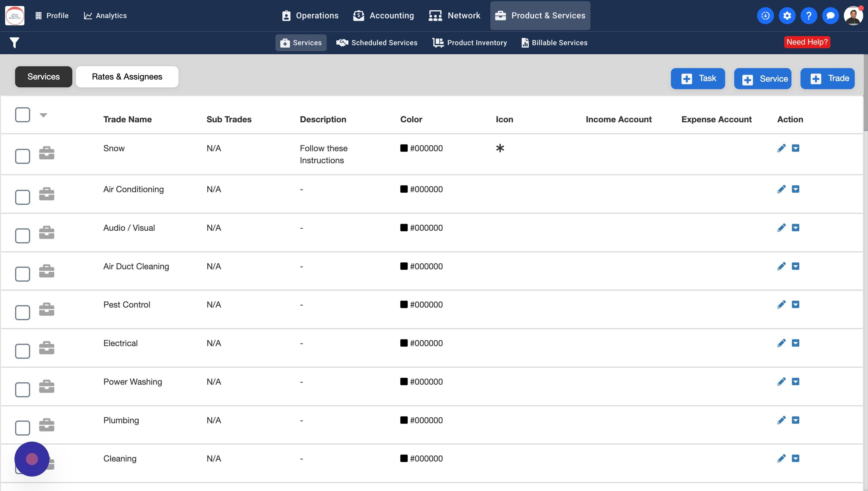Click the black color swatch for Air Duct Cleaning
Viewport: 868px width, 491px height.
(404, 266)
